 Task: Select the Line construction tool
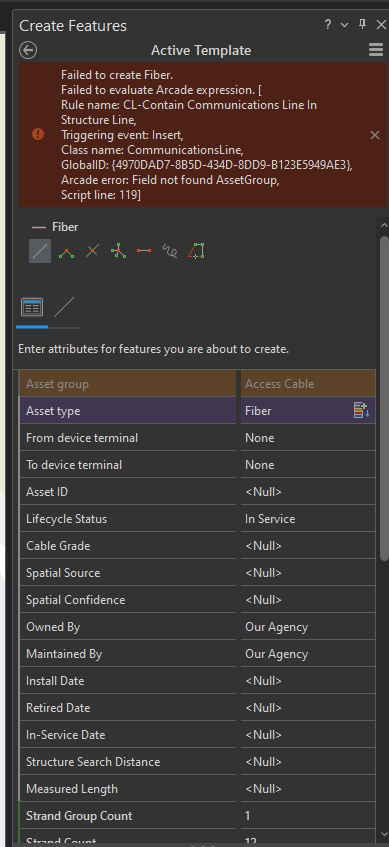click(40, 251)
